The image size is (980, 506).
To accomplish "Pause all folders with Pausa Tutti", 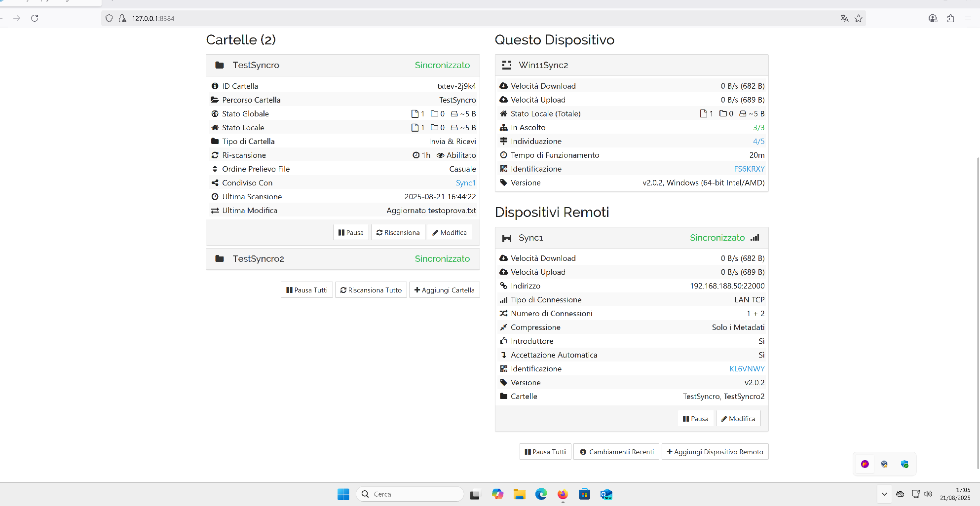I will 307,290.
